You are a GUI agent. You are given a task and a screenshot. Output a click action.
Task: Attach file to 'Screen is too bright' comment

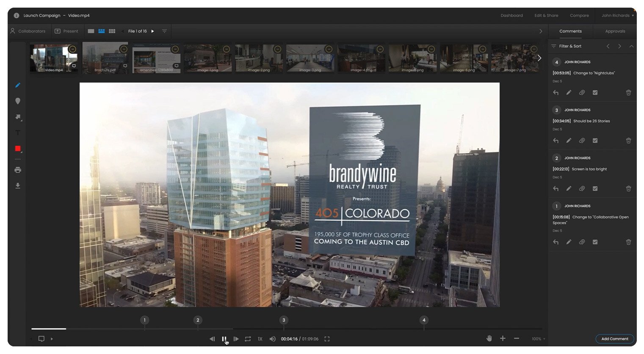[x=582, y=188]
